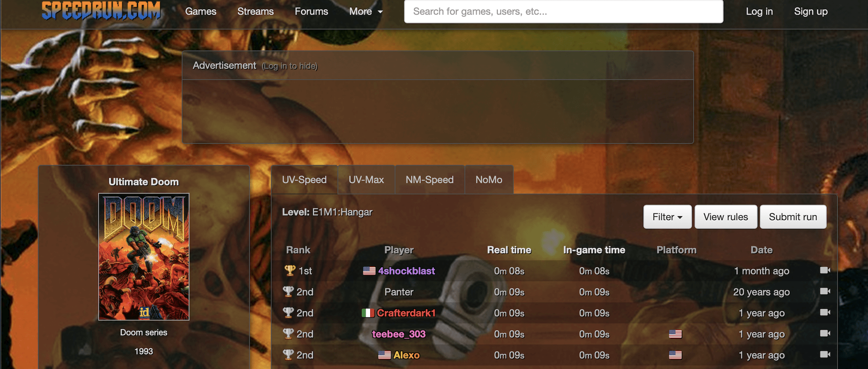Go to Speedrun.com home logo
Image resolution: width=868 pixels, height=369 pixels.
[x=101, y=11]
